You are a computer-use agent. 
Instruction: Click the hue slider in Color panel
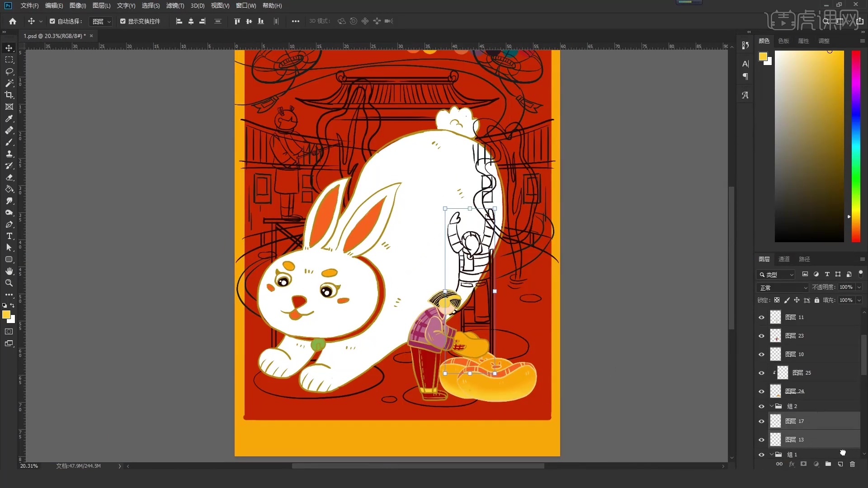pyautogui.click(x=856, y=146)
